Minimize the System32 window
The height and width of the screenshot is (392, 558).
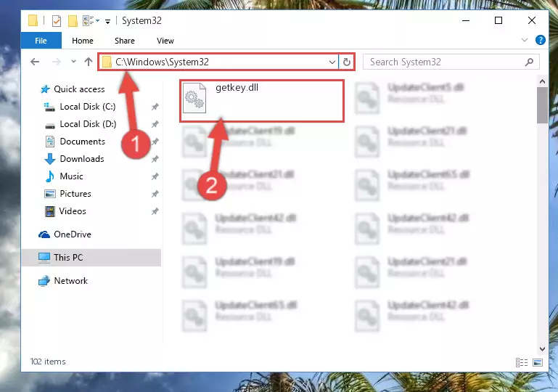(x=465, y=20)
